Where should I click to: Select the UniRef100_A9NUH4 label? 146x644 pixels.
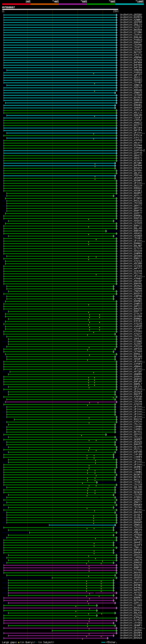pos(131,70)
